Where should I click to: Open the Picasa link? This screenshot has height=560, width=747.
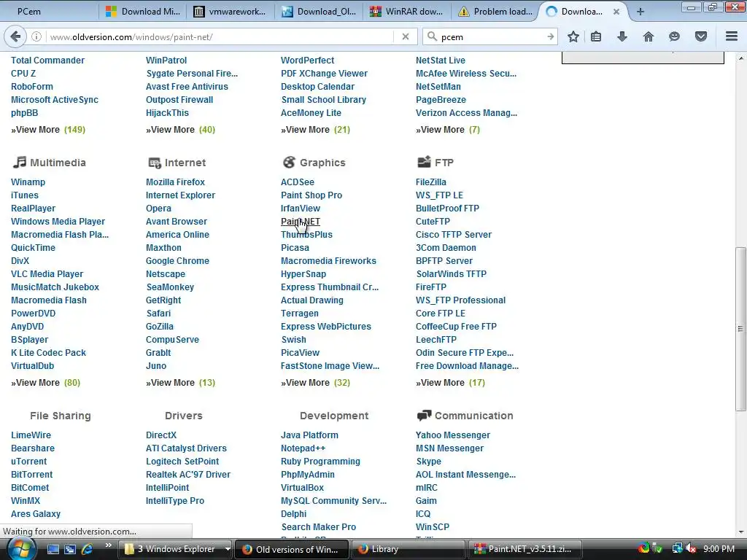click(295, 248)
